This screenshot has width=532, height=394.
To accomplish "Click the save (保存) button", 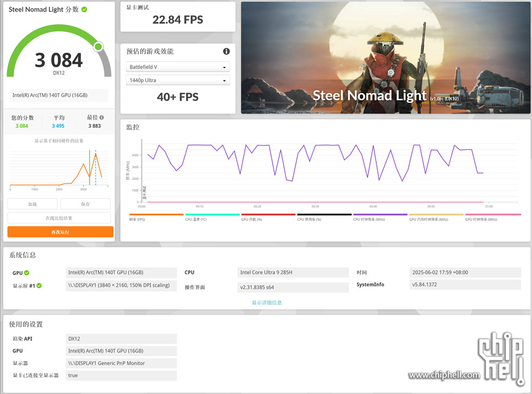I will click(x=86, y=204).
